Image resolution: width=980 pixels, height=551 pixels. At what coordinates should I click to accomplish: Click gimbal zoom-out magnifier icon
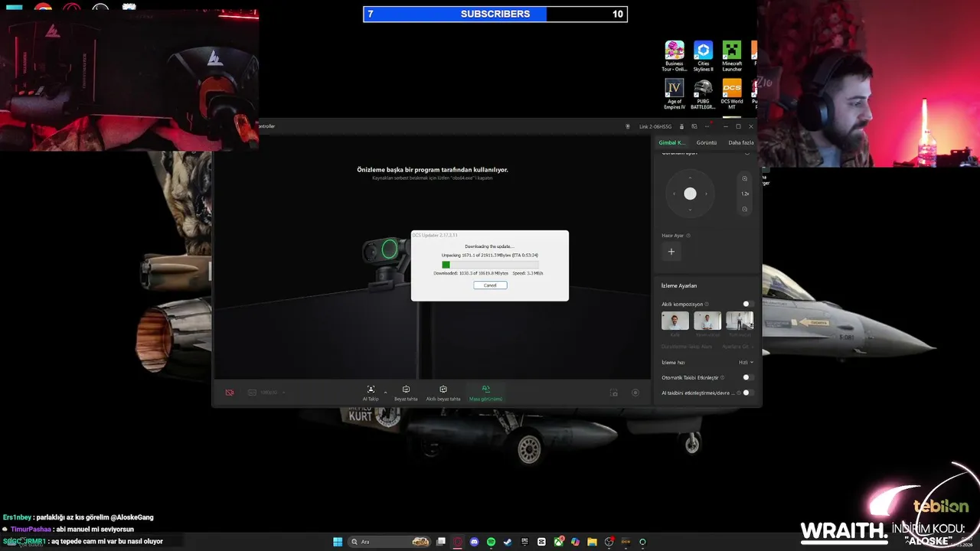point(744,209)
